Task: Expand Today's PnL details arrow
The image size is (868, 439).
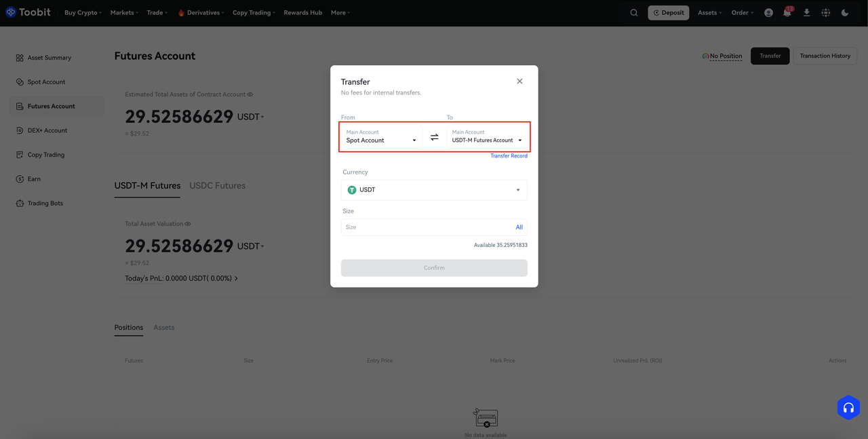Action: [236, 279]
